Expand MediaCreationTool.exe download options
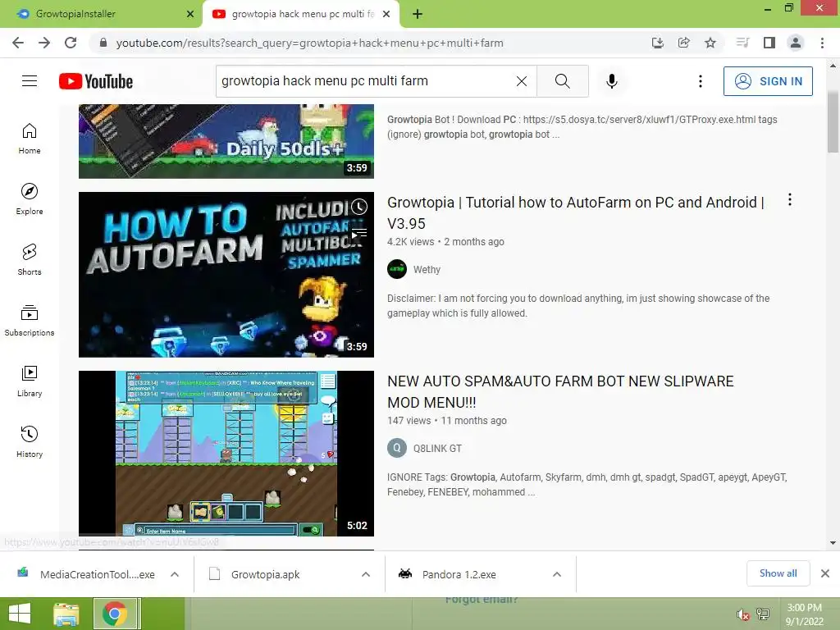 [x=175, y=574]
